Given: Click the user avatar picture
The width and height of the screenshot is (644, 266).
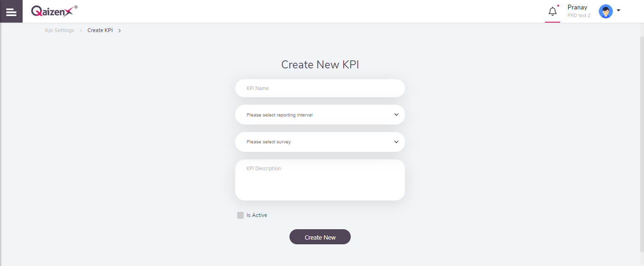Looking at the screenshot, I should [605, 11].
